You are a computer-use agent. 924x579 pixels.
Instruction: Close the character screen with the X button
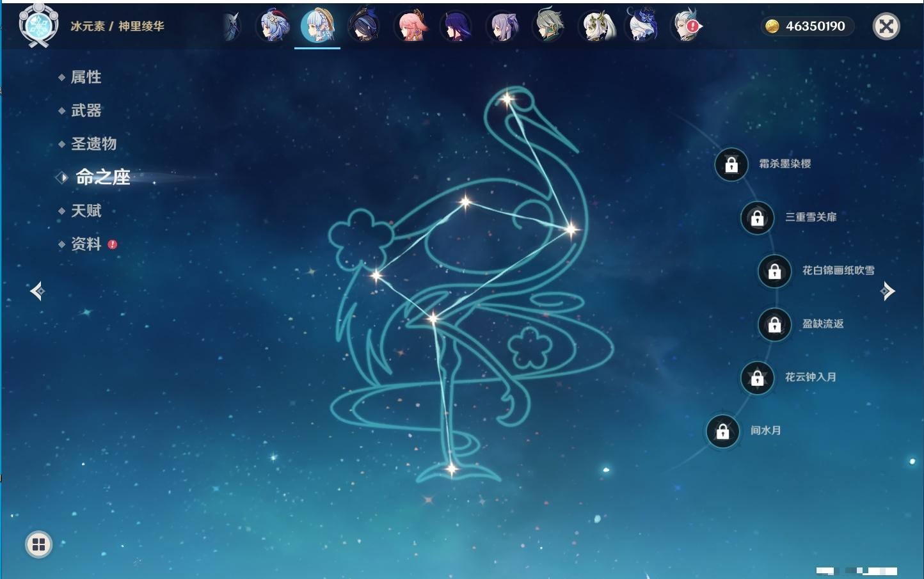pos(886,26)
